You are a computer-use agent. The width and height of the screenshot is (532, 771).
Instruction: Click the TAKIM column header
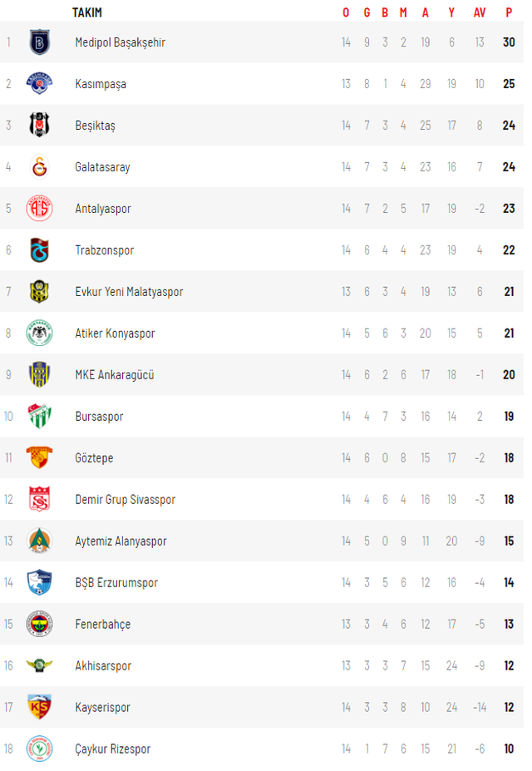[87, 12]
